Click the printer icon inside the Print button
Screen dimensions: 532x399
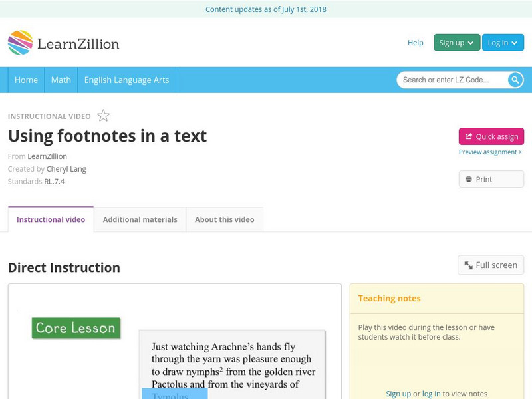point(467,179)
